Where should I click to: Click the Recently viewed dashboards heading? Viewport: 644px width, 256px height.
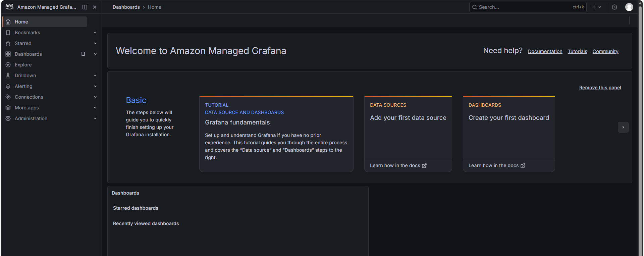point(146,223)
